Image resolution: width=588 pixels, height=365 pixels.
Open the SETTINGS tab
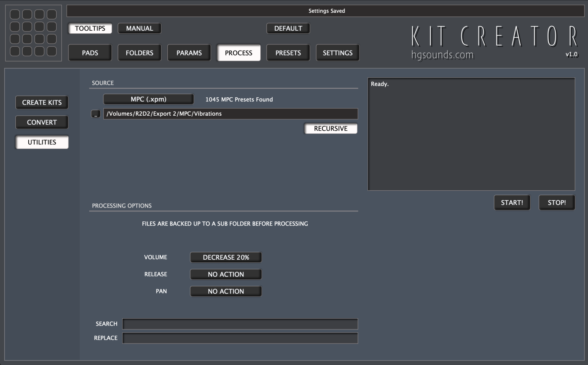pyautogui.click(x=337, y=52)
